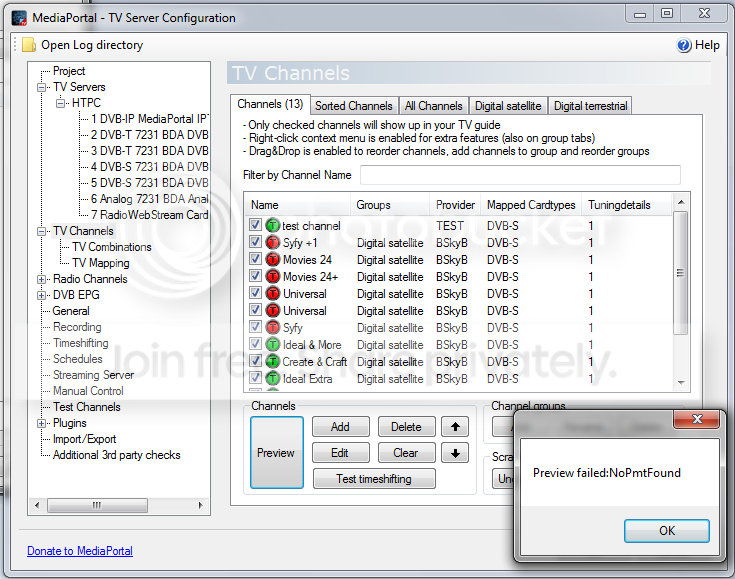Click the red T icon of Syfy row
The height and width of the screenshot is (579, 735).
(x=272, y=327)
